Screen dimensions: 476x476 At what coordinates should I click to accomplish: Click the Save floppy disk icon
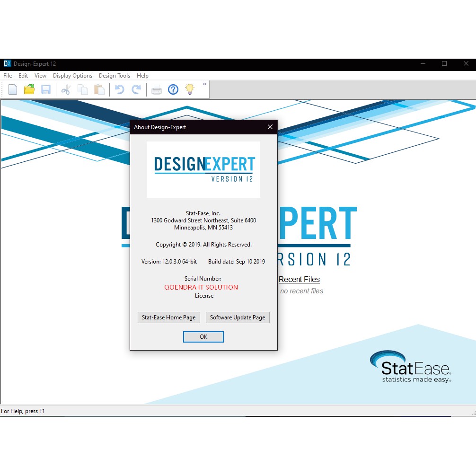46,89
